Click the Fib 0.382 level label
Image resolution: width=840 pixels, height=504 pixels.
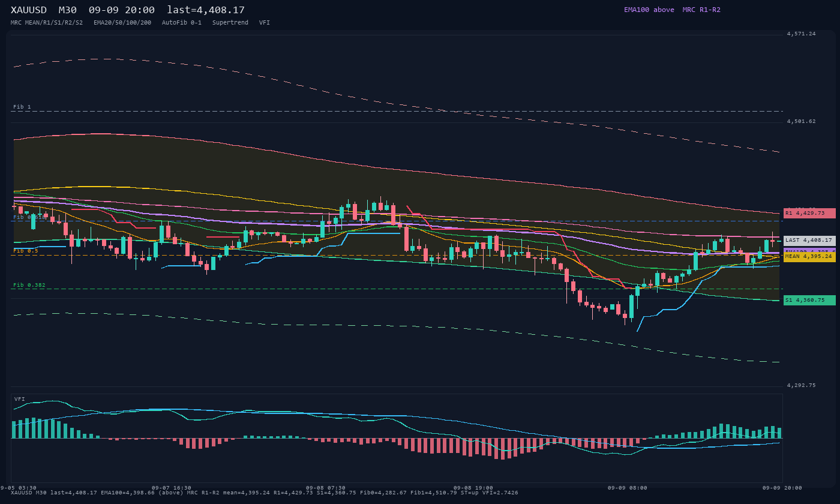[x=29, y=285]
